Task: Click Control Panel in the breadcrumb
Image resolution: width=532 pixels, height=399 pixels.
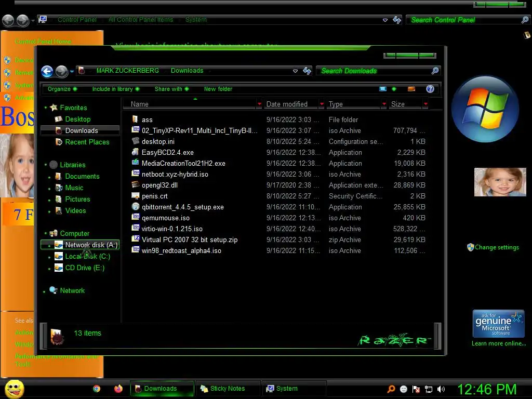Action: 77,20
